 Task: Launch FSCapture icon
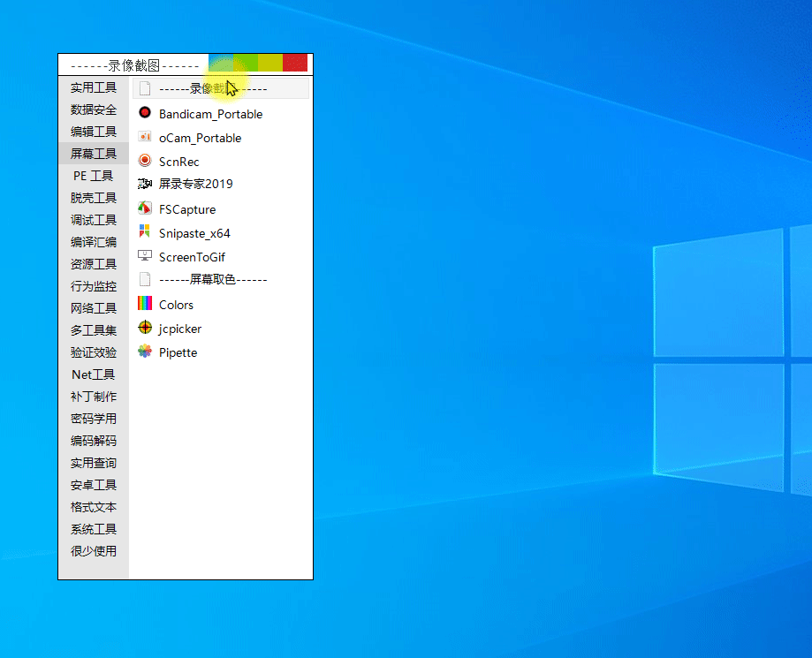pos(145,208)
